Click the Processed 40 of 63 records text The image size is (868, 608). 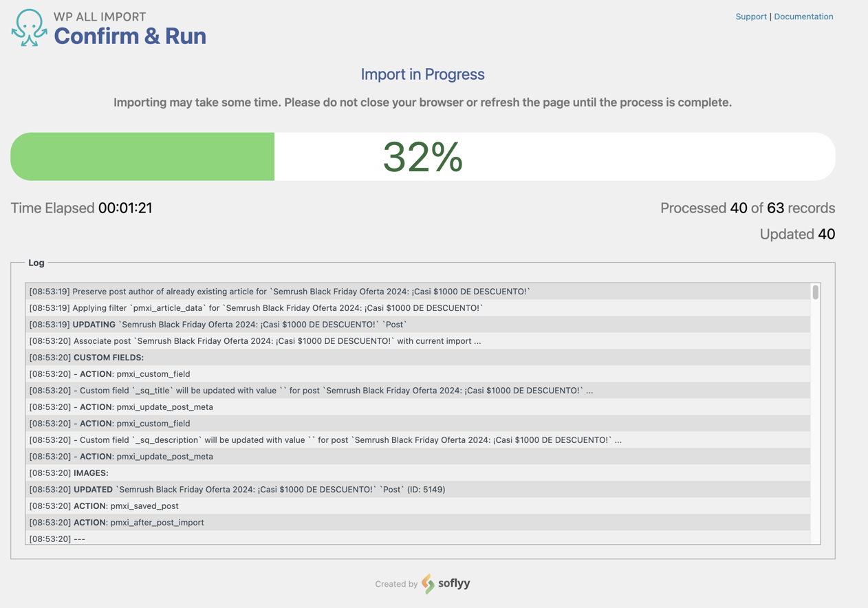pos(747,208)
